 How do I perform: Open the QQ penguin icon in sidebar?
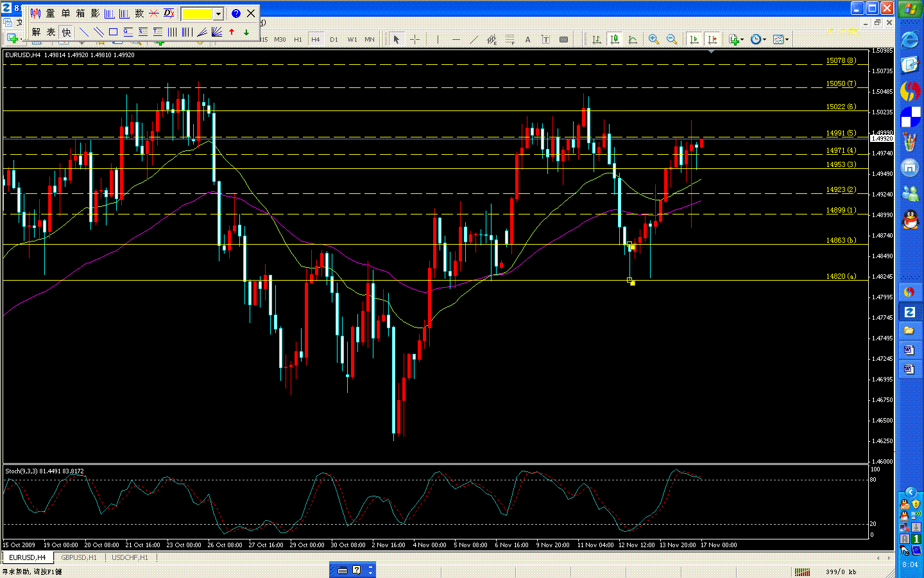pyautogui.click(x=910, y=220)
